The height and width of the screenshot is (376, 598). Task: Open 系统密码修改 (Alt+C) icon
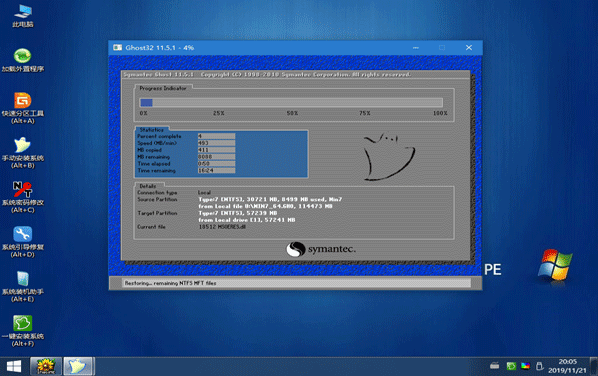[23, 198]
